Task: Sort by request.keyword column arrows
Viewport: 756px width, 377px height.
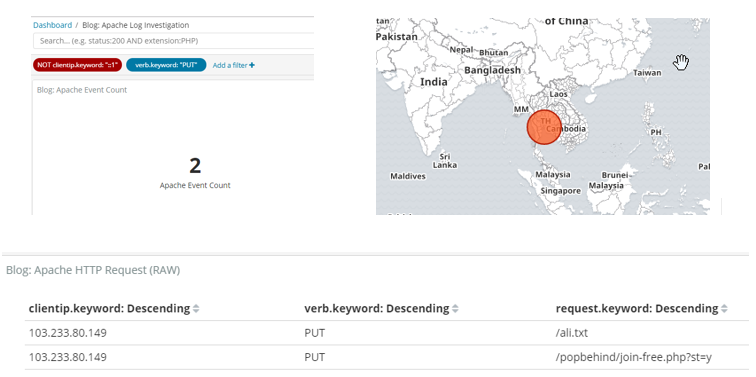Action: pyautogui.click(x=724, y=309)
